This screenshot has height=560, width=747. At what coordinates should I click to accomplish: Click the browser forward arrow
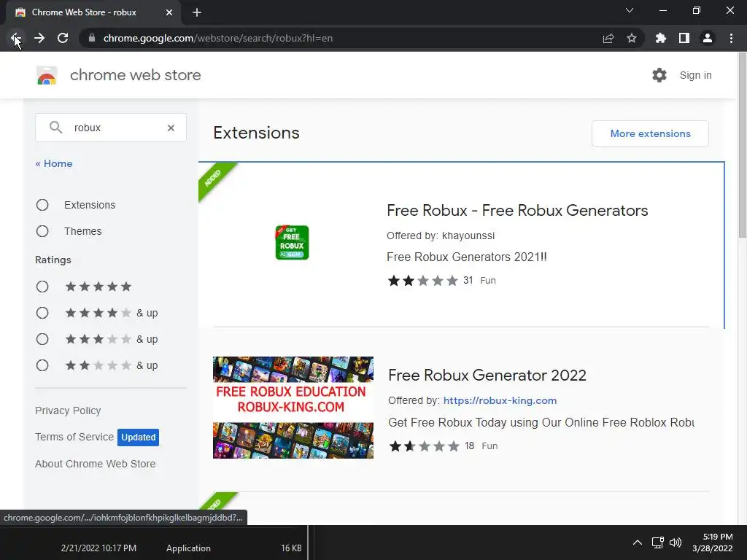(39, 38)
